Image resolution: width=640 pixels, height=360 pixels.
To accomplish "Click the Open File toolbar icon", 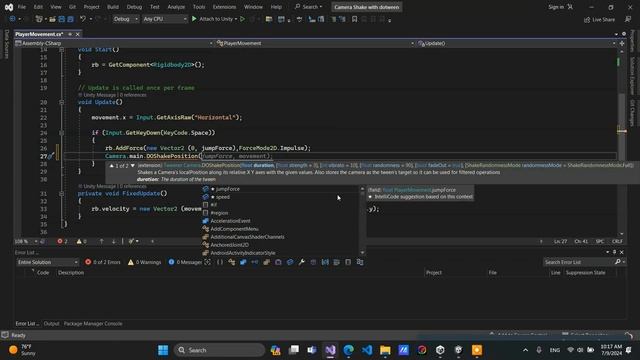I will point(52,19).
